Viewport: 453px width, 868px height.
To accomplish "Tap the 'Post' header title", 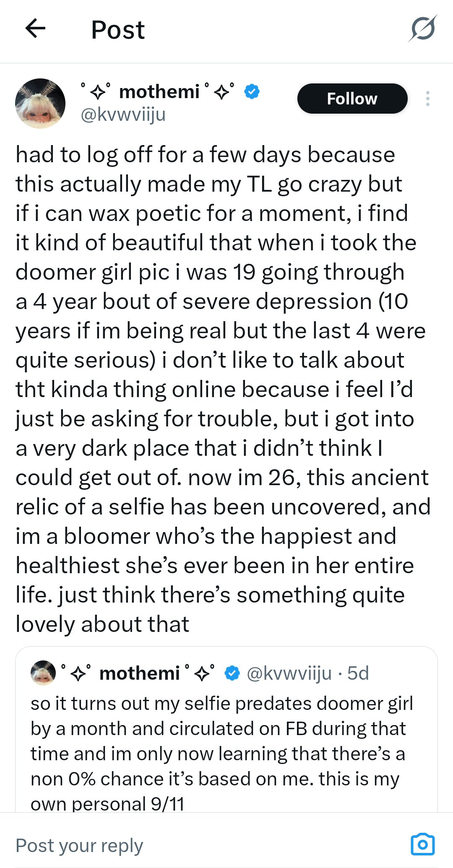I will point(118,30).
